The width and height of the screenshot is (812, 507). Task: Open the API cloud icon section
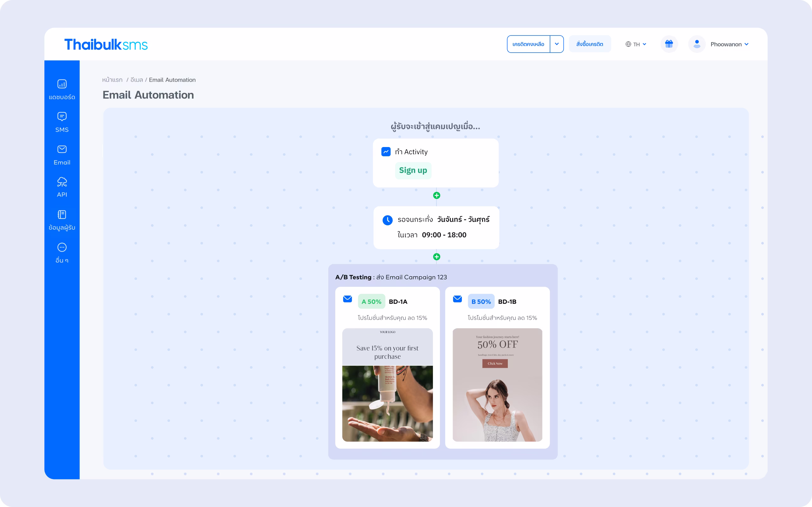pyautogui.click(x=62, y=182)
